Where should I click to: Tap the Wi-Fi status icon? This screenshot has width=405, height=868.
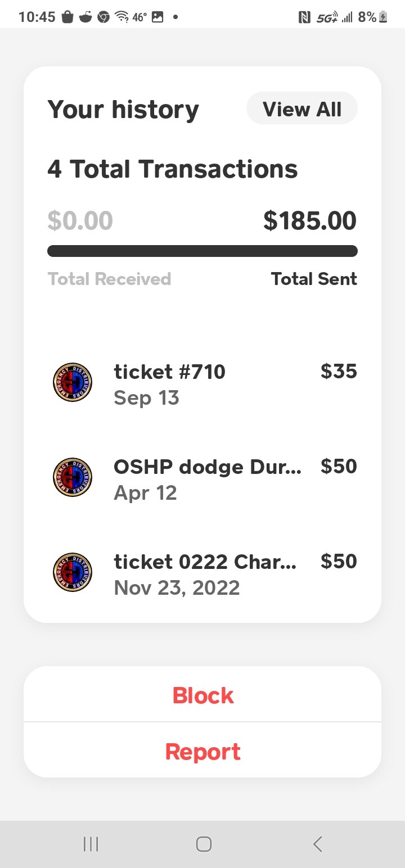121,17
